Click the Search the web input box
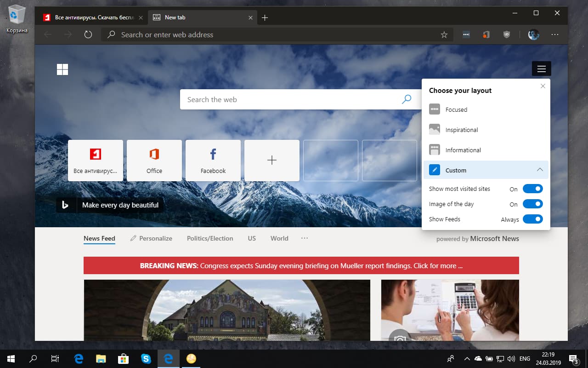Image resolution: width=588 pixels, height=368 pixels. [300, 99]
